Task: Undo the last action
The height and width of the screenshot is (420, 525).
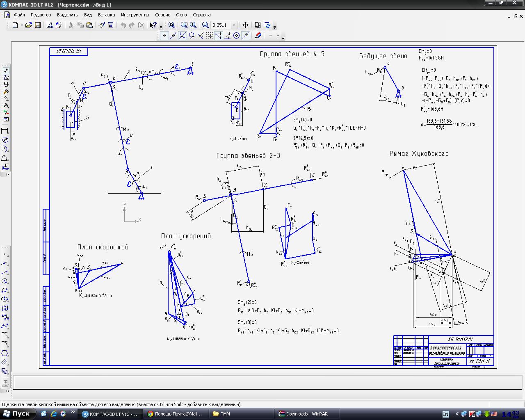Action: coord(123,25)
